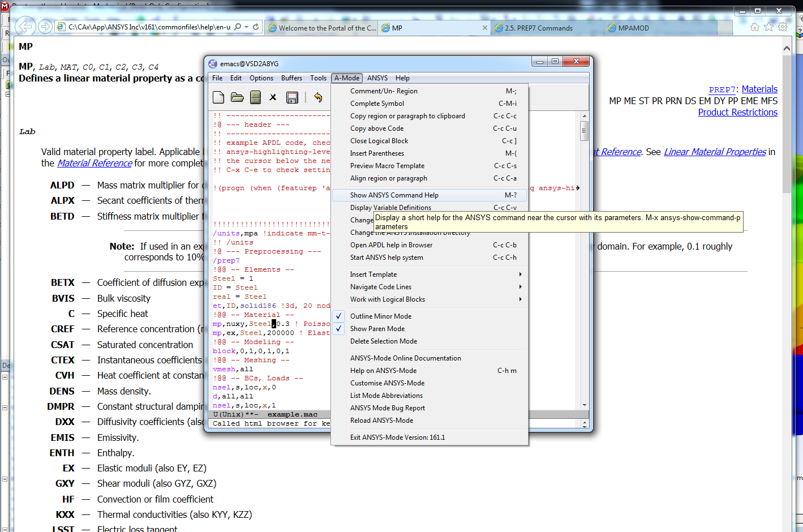Open a file via the emacs folder icon

(237, 97)
